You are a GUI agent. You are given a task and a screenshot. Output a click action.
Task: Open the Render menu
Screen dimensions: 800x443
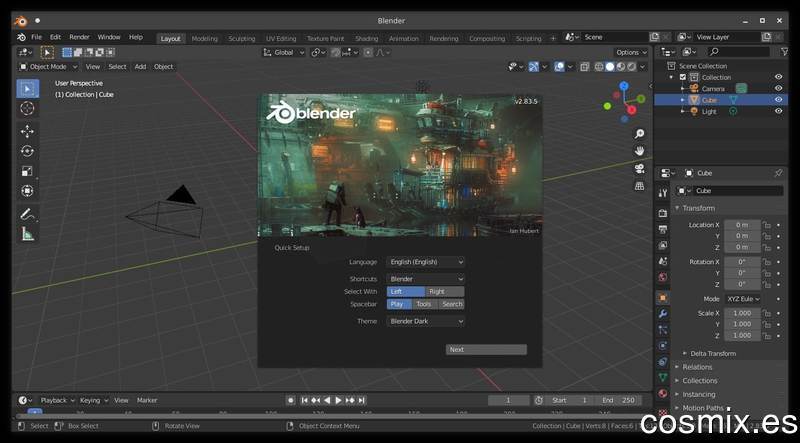click(x=79, y=37)
